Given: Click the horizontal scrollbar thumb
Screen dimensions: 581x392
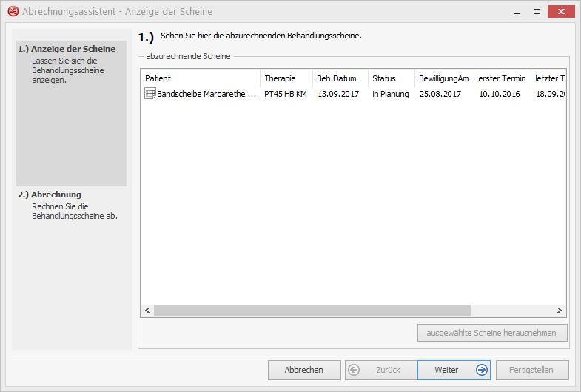Looking at the screenshot, I should pyautogui.click(x=312, y=311).
